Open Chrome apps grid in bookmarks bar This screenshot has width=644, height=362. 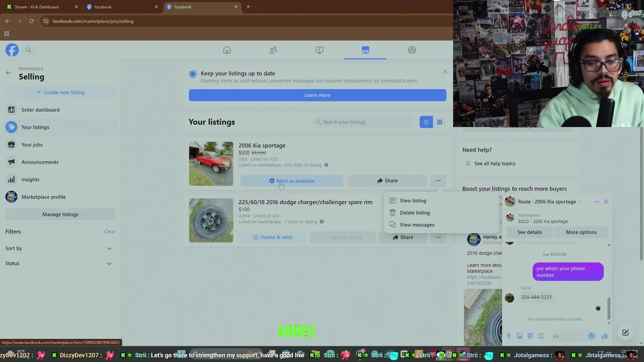[7, 34]
